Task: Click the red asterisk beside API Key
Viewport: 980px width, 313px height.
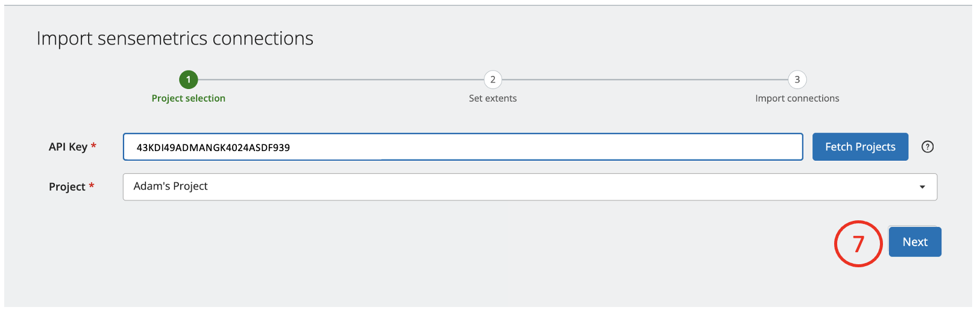Action: coord(93,146)
